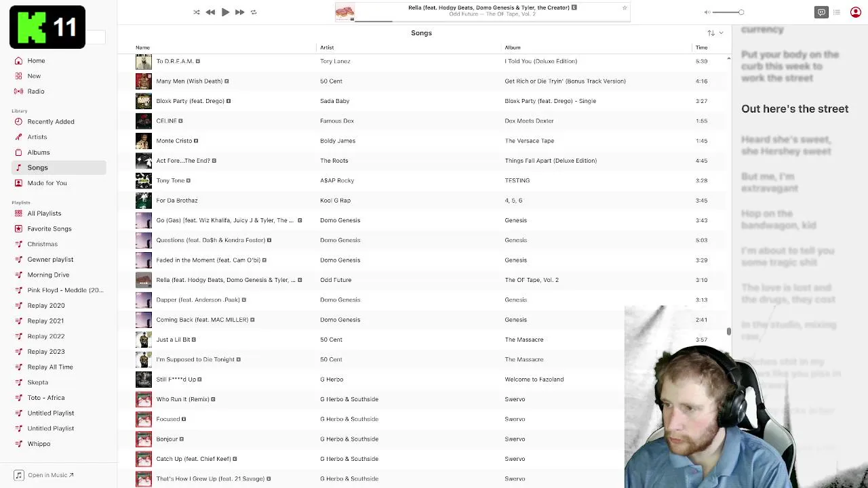The height and width of the screenshot is (488, 868).
Task: Click the Replay 2021 playlist icon
Action: coord(18,321)
